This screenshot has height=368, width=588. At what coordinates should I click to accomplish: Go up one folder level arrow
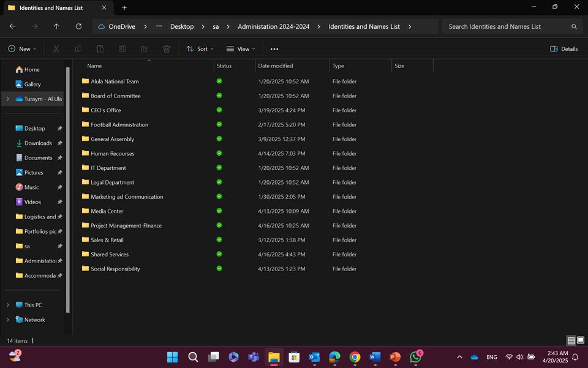(56, 26)
